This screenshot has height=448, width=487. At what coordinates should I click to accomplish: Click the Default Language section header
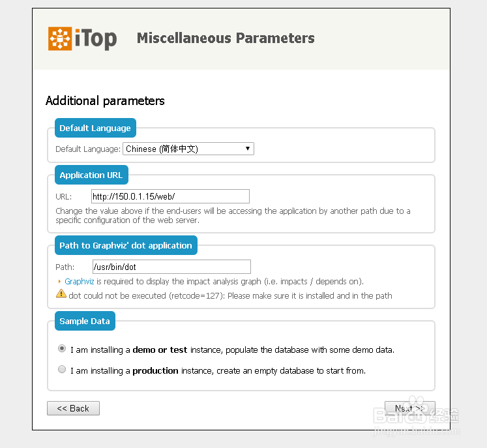(95, 128)
